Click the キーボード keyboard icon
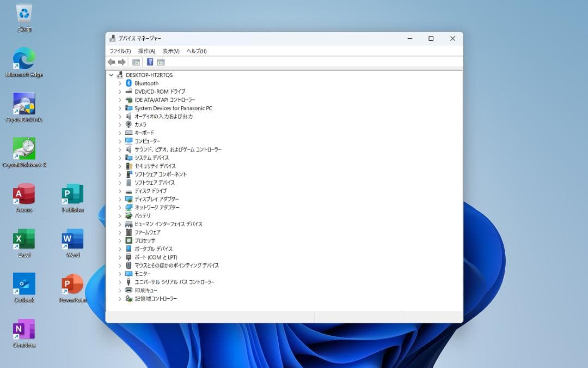The height and width of the screenshot is (368, 588). pos(130,132)
